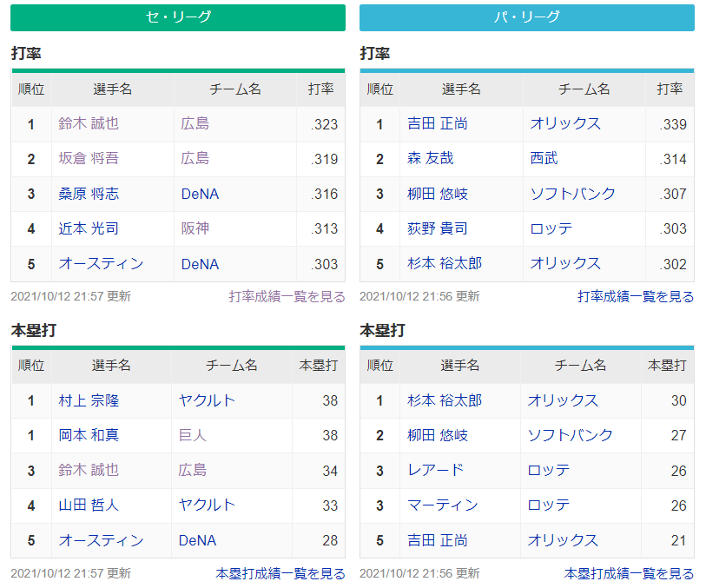Open 森 友哉 player link

tap(431, 158)
